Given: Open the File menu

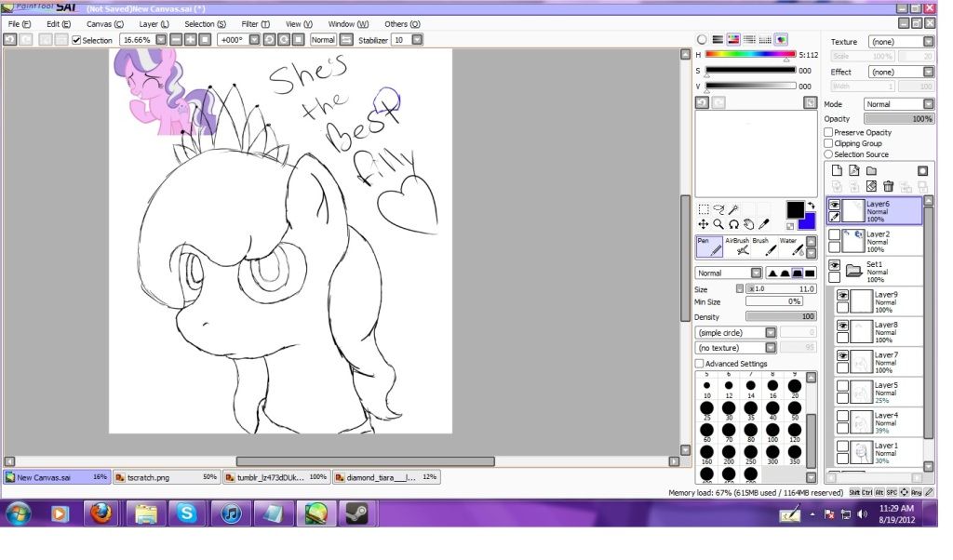Looking at the screenshot, I should [x=20, y=23].
